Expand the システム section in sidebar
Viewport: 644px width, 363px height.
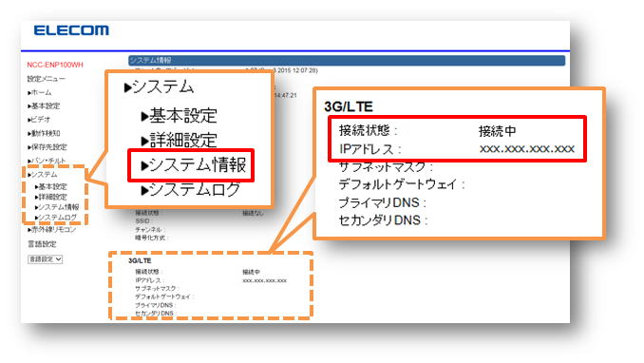(x=43, y=174)
